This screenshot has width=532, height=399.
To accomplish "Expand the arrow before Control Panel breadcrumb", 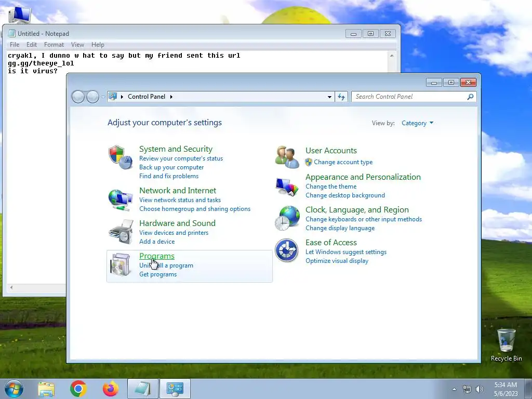I will (x=122, y=97).
